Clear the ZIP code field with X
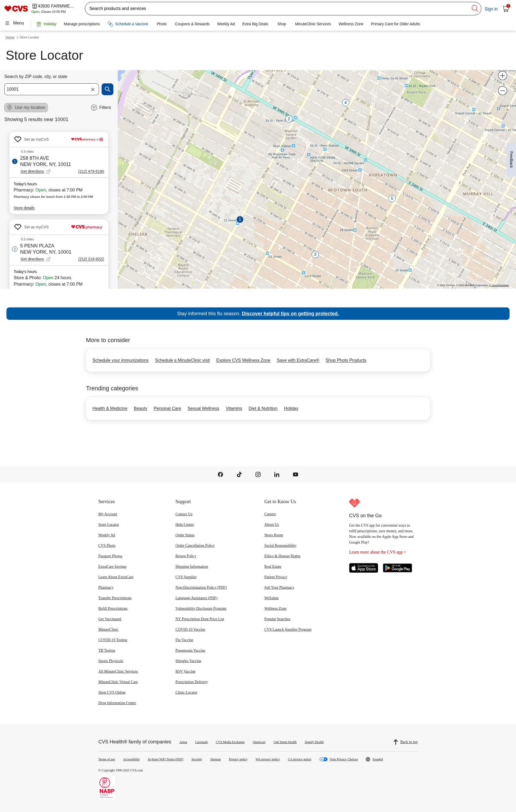This screenshot has width=516, height=812. [x=93, y=89]
